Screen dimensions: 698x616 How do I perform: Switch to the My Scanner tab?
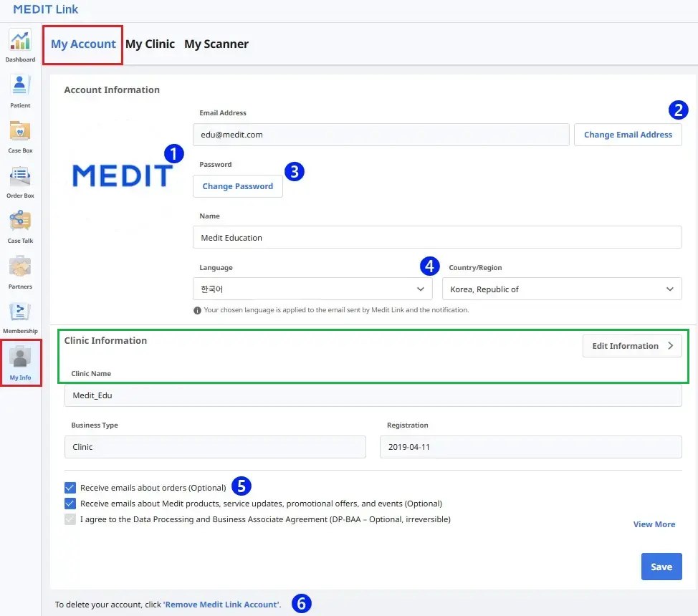tap(216, 44)
